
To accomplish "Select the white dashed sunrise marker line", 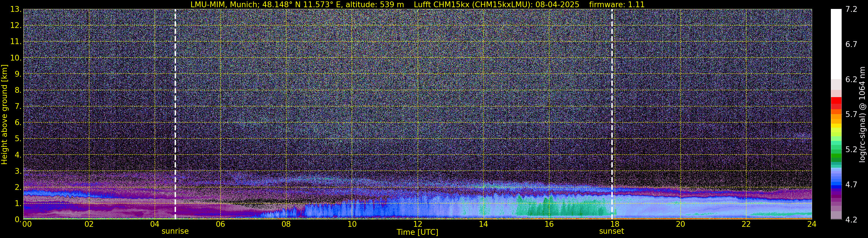I will click(x=175, y=114).
